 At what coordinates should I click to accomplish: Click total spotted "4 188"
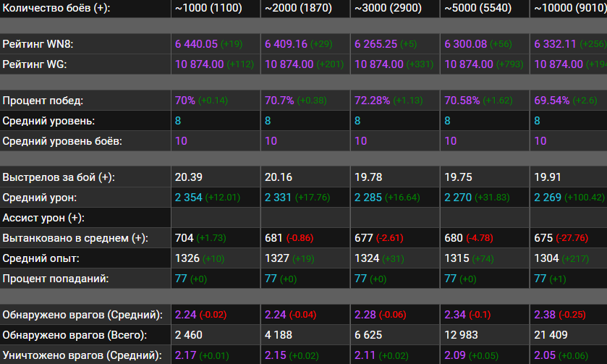click(279, 334)
